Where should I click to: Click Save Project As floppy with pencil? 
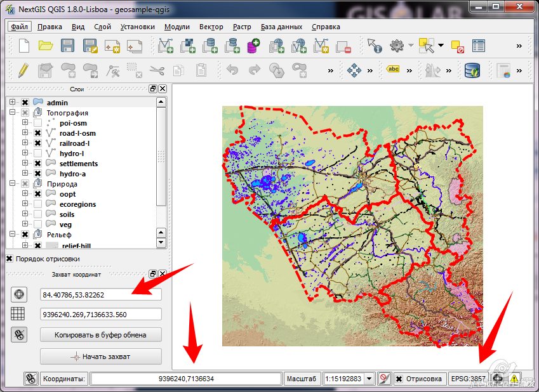coord(90,46)
